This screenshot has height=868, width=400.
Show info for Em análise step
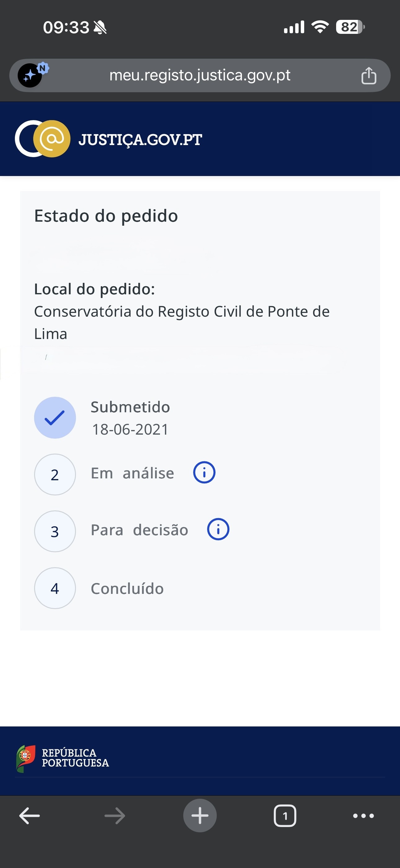coord(204,472)
